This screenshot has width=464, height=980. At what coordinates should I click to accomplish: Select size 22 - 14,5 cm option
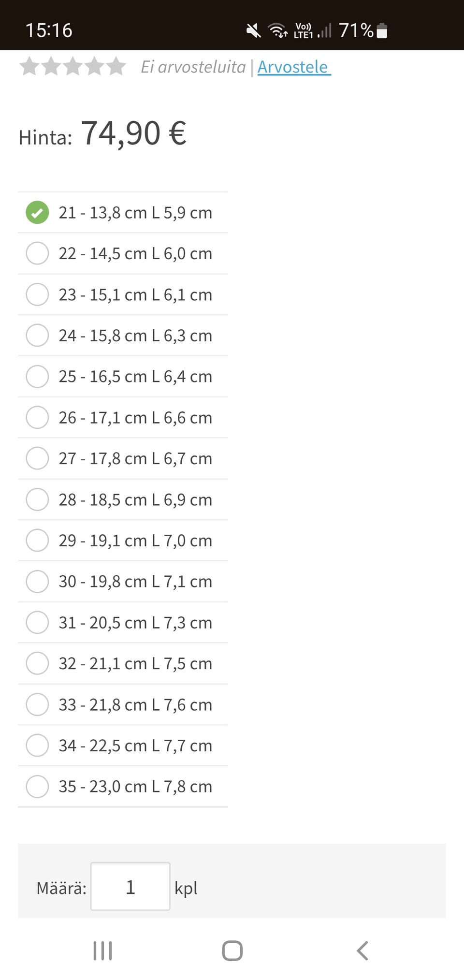coord(37,253)
